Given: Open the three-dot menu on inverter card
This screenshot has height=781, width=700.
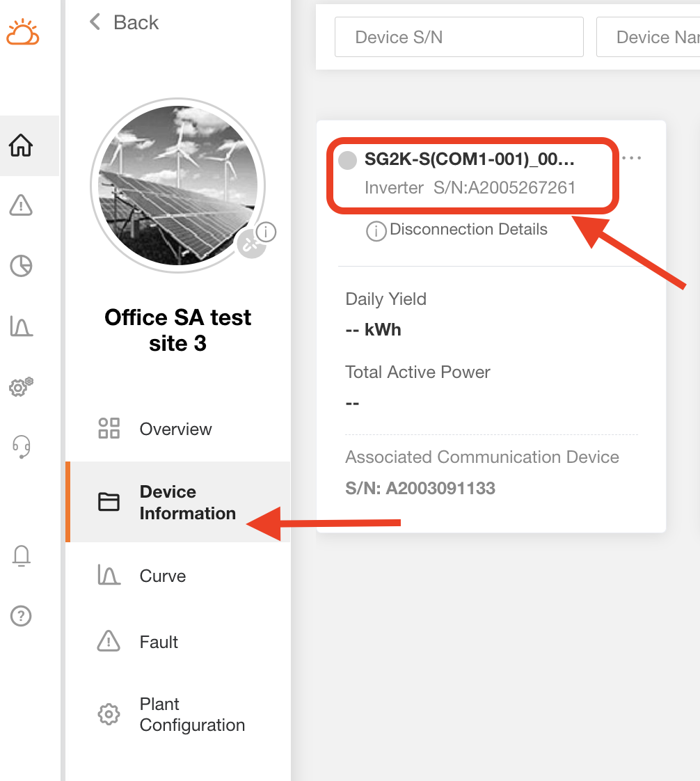Looking at the screenshot, I should [x=631, y=159].
